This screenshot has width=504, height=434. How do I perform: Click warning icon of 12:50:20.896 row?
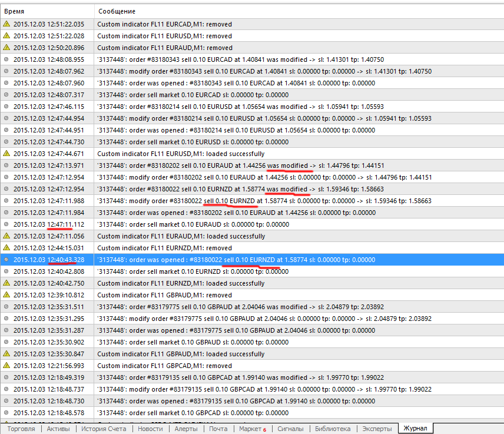6,48
